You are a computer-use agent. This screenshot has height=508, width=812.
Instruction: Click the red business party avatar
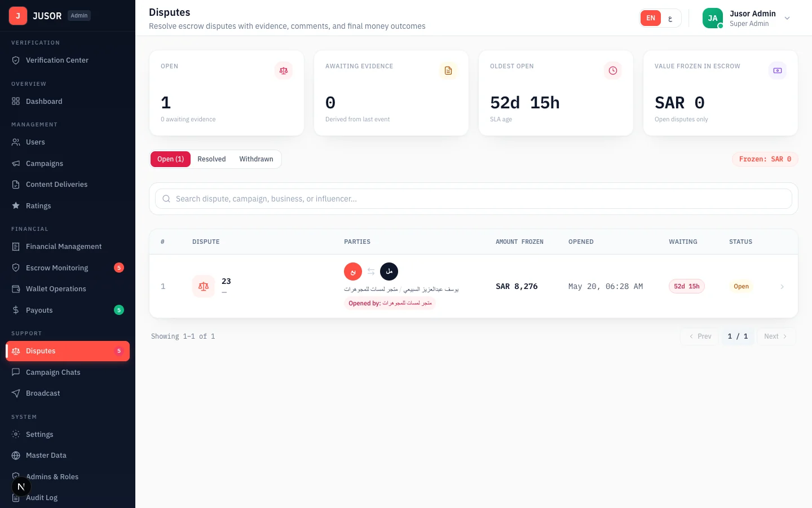(x=353, y=271)
